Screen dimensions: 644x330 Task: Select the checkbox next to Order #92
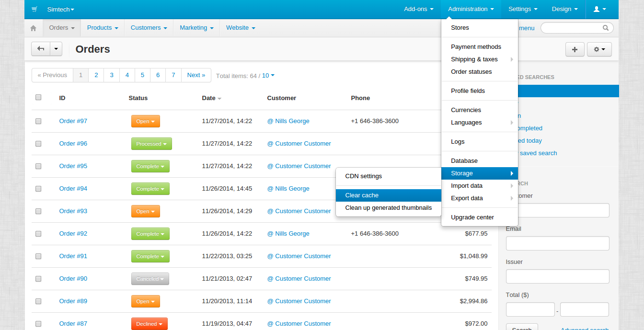[x=38, y=234]
